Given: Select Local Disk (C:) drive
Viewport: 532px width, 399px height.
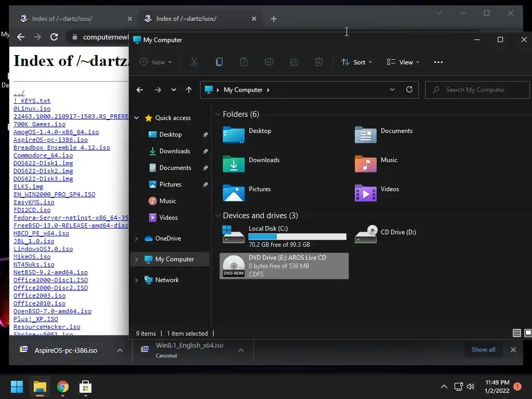Looking at the screenshot, I should coord(284,236).
